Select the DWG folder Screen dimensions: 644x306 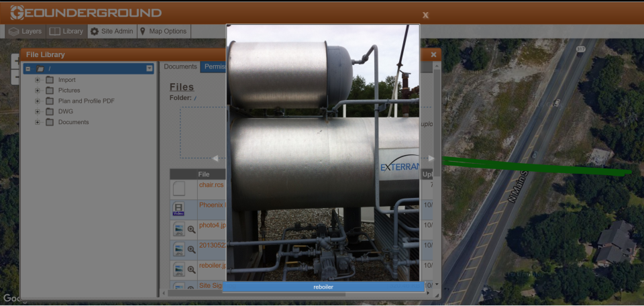[65, 111]
